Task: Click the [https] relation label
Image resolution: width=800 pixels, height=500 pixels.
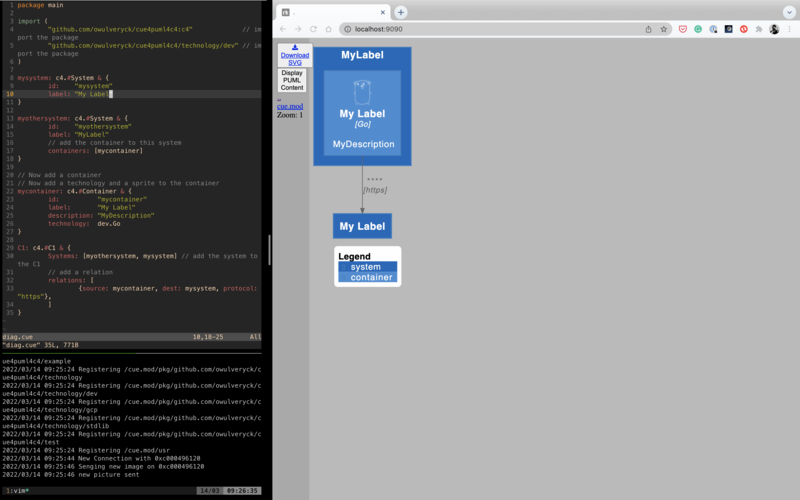Action: point(375,190)
